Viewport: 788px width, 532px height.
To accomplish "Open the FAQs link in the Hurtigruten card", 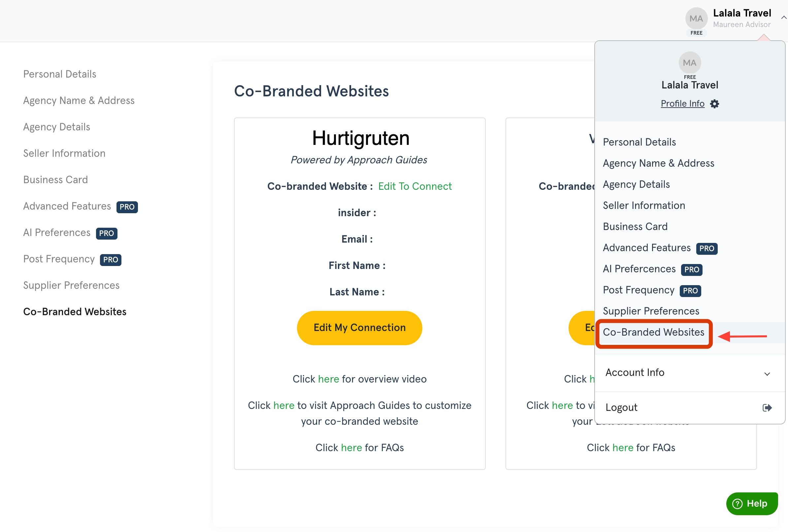I will 351,448.
